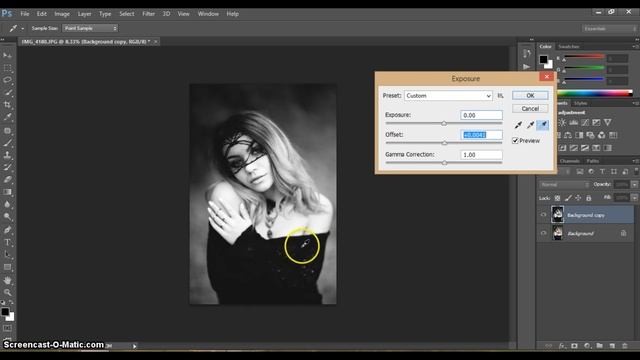640x360 pixels.
Task: Open the Sample Size dropdown
Action: [90, 28]
